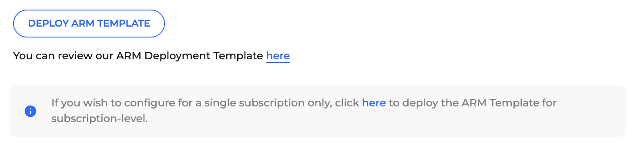Click "to deploy the ARM Template for" text

(473, 103)
